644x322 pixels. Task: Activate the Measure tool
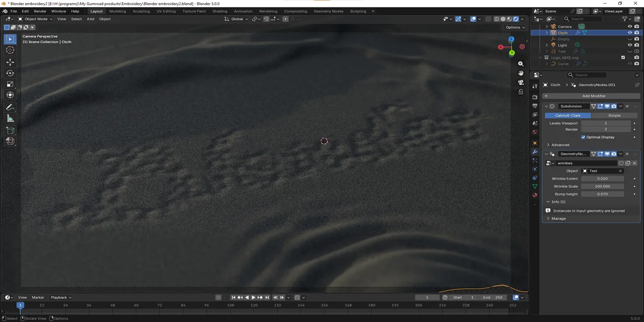click(10, 119)
